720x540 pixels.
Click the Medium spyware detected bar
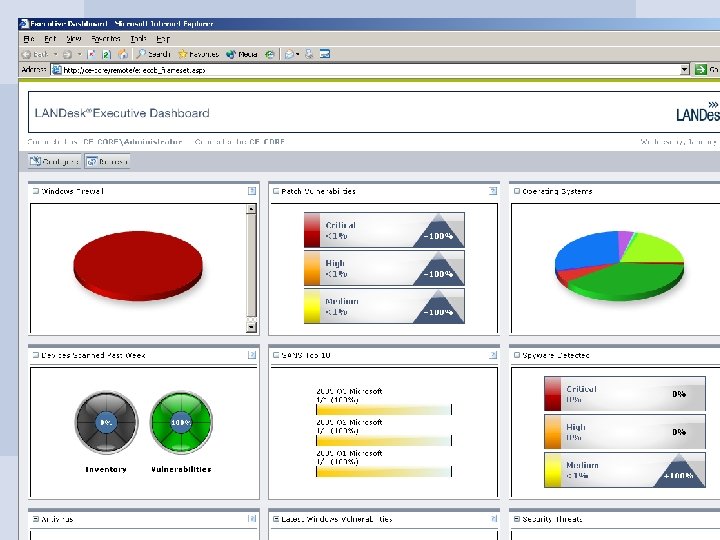[625, 470]
